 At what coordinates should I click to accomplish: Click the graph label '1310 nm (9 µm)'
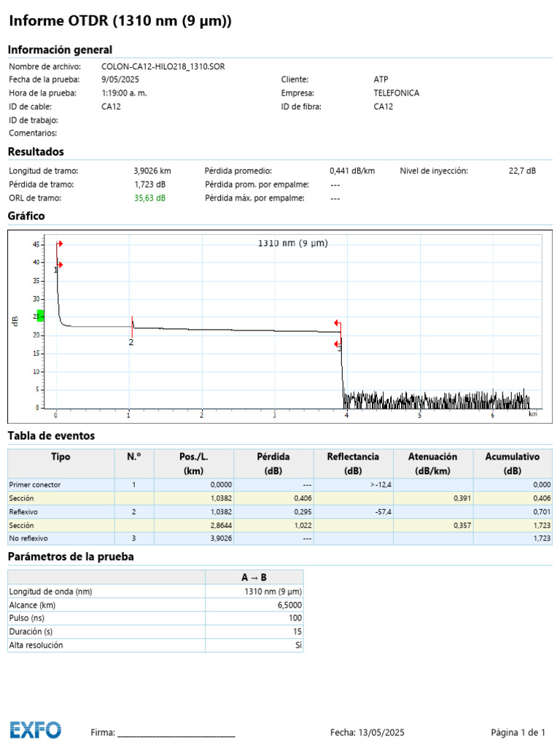click(x=293, y=243)
